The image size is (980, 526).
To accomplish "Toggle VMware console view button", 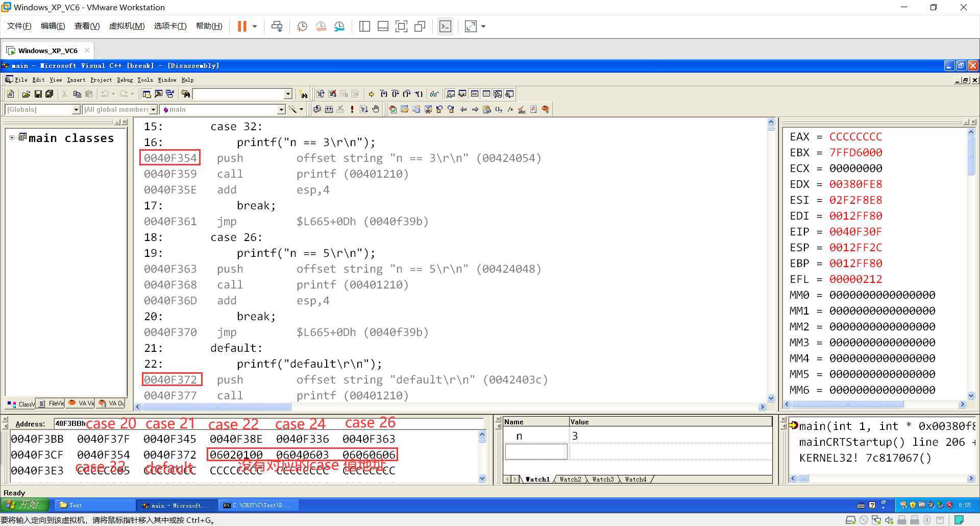I will coord(445,27).
